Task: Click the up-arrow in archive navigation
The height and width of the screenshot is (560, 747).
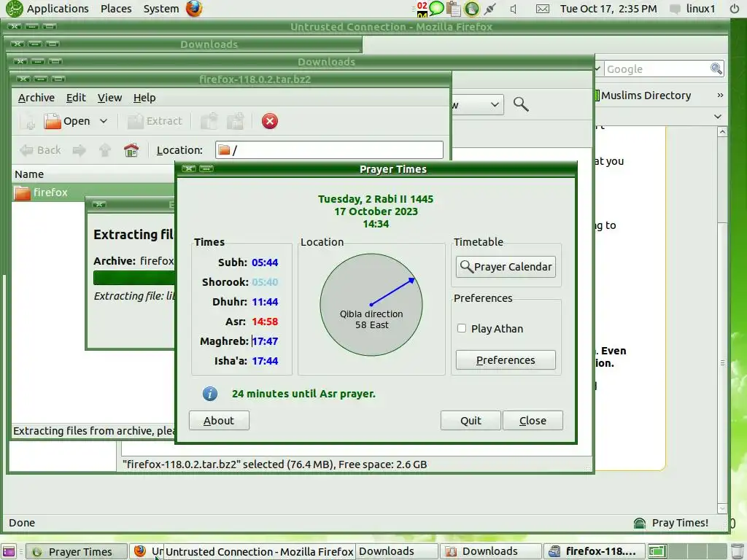Action: pyautogui.click(x=105, y=150)
